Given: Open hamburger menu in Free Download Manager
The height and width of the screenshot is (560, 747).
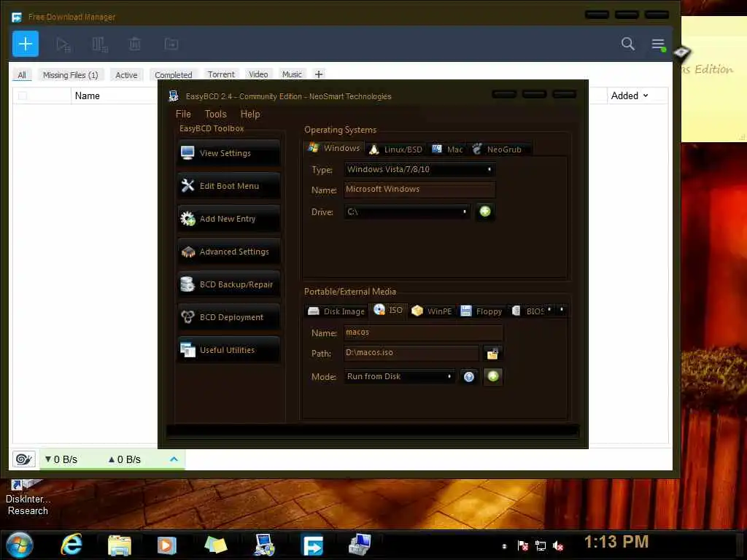Looking at the screenshot, I should (x=659, y=44).
